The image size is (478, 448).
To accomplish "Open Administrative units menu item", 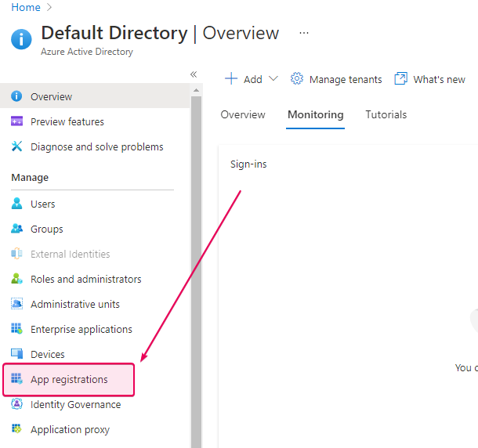I will [75, 304].
